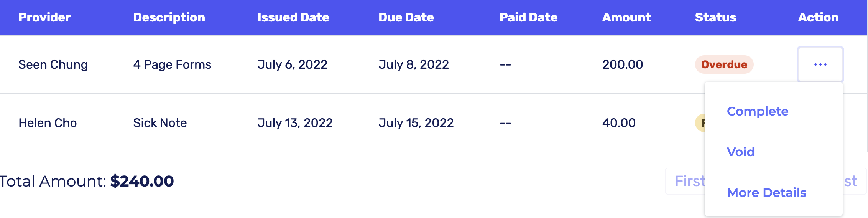Click the 200.00 amount cell
The image size is (868, 218).
coord(622,64)
